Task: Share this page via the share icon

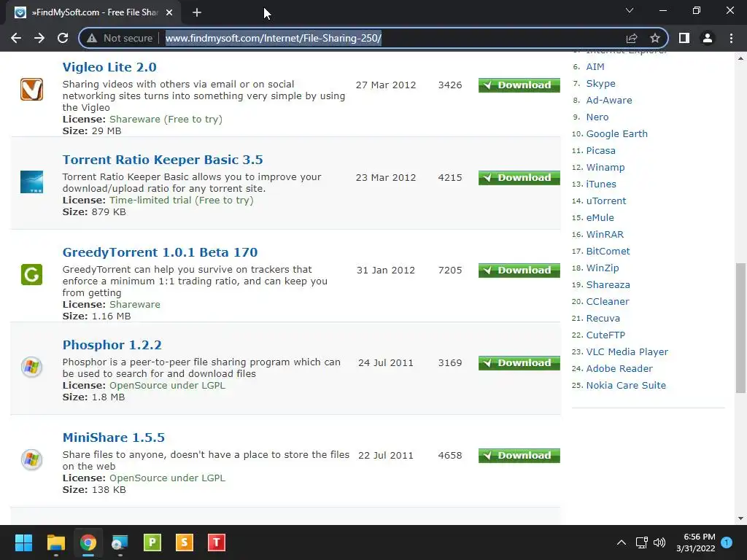Action: coord(632,38)
